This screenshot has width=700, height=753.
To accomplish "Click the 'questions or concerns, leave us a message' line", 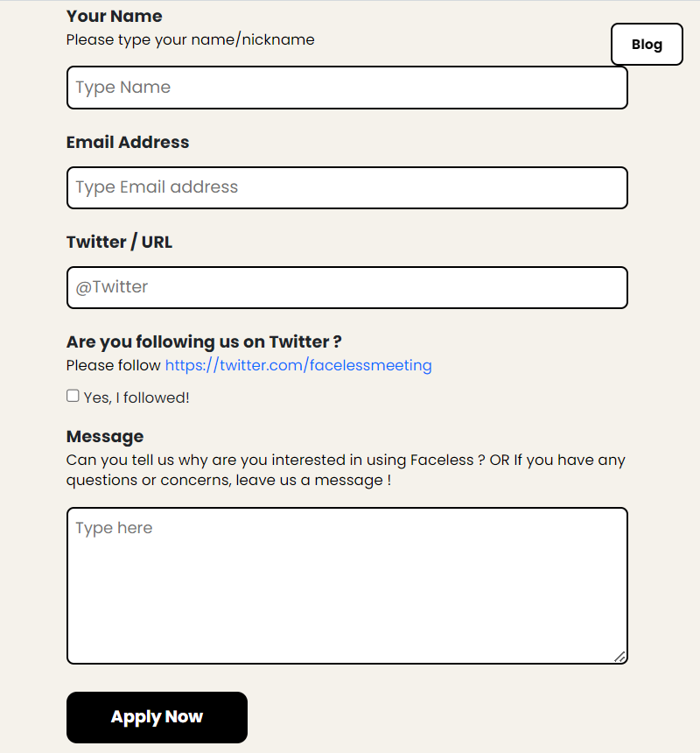I will point(228,480).
